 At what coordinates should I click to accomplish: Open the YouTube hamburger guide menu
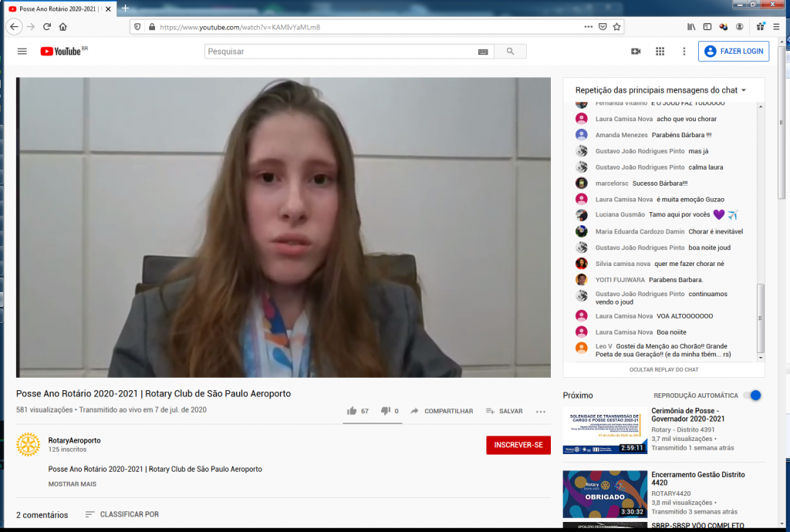(22, 52)
